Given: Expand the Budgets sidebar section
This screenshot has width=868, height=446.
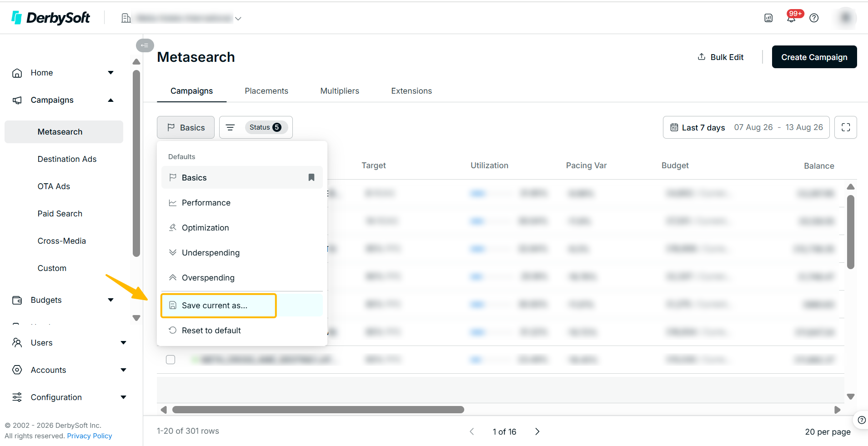Looking at the screenshot, I should click(x=110, y=300).
